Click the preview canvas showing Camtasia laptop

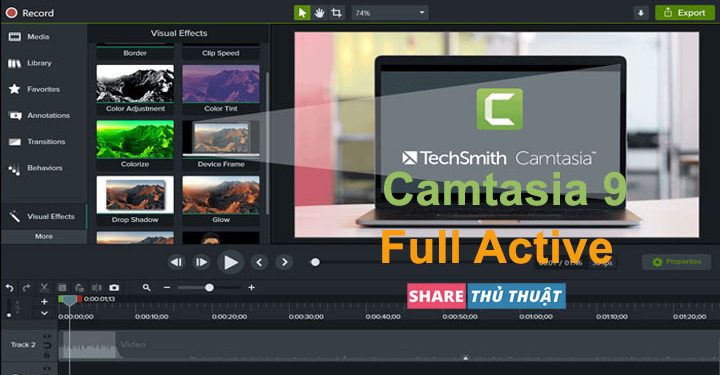coord(497,134)
